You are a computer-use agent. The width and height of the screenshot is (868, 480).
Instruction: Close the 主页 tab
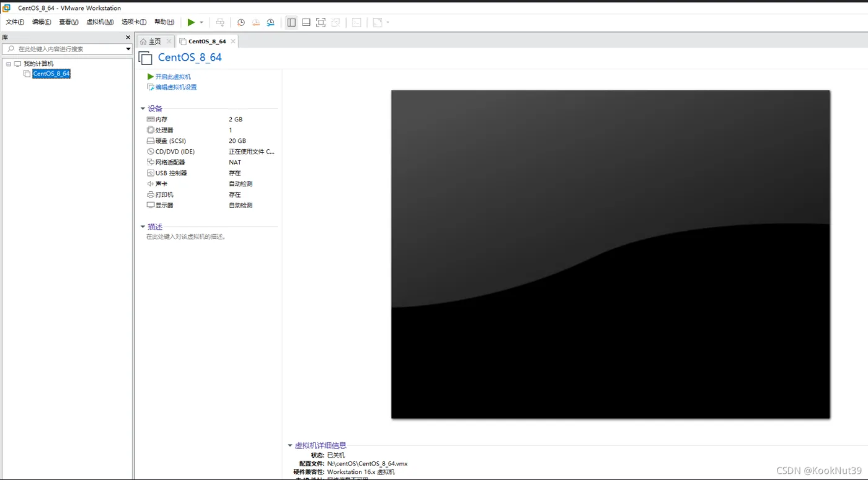169,41
